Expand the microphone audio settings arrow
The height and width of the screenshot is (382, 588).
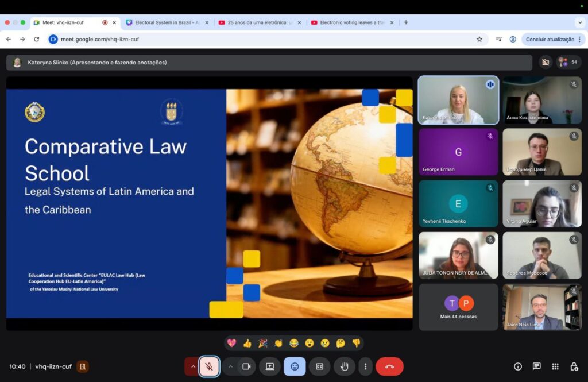click(x=192, y=366)
